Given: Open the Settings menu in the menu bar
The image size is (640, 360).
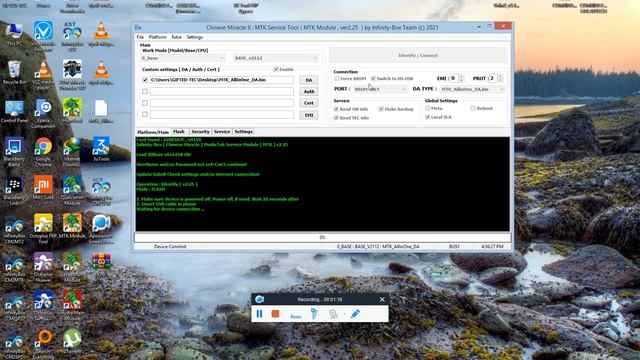Looking at the screenshot, I should (x=195, y=37).
